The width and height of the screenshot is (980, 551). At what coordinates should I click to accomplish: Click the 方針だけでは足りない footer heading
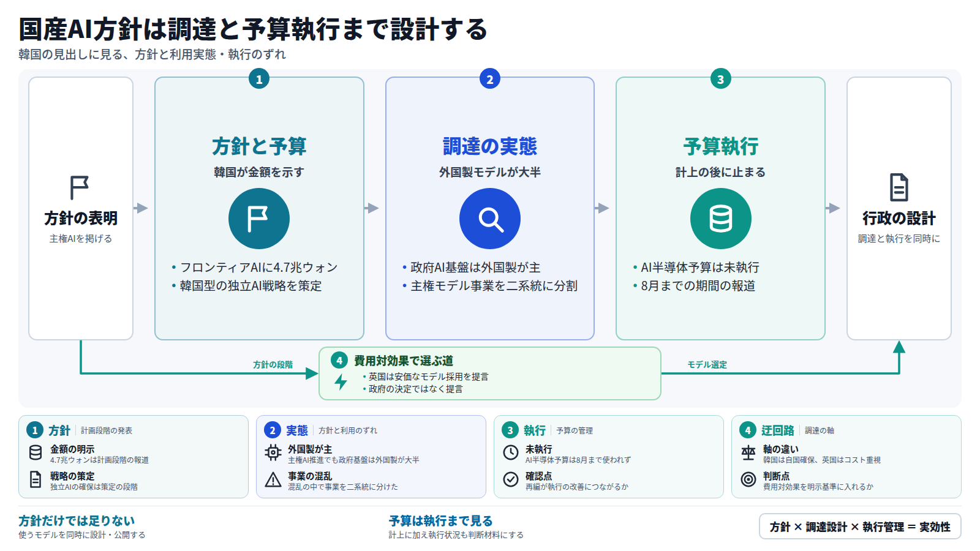click(x=77, y=521)
